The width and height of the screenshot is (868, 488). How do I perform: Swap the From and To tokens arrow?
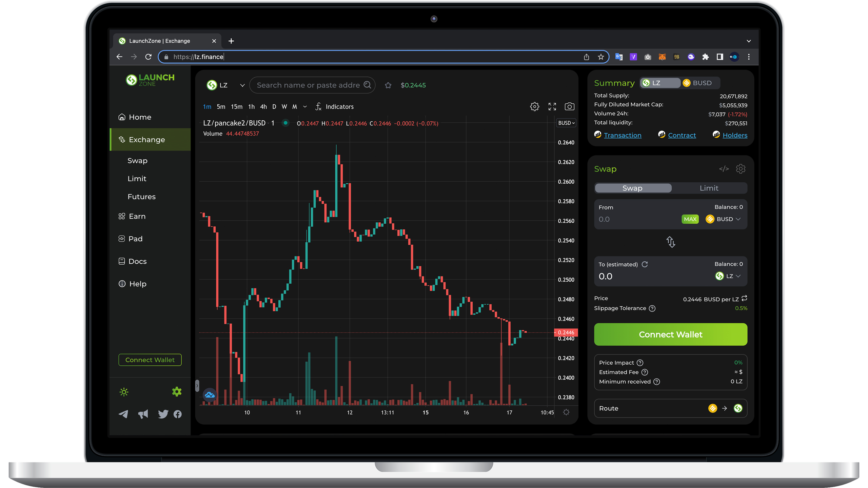coord(670,242)
